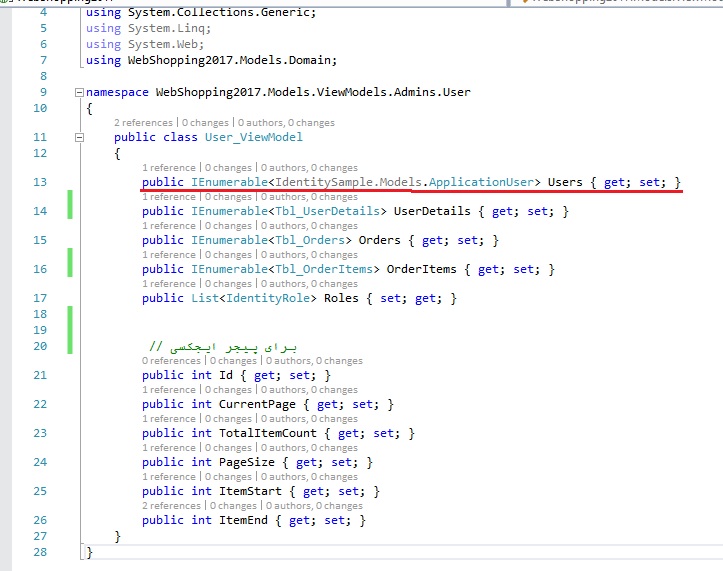Select line number 21 in the gutter
This screenshot has width=723, height=571.
40,375
